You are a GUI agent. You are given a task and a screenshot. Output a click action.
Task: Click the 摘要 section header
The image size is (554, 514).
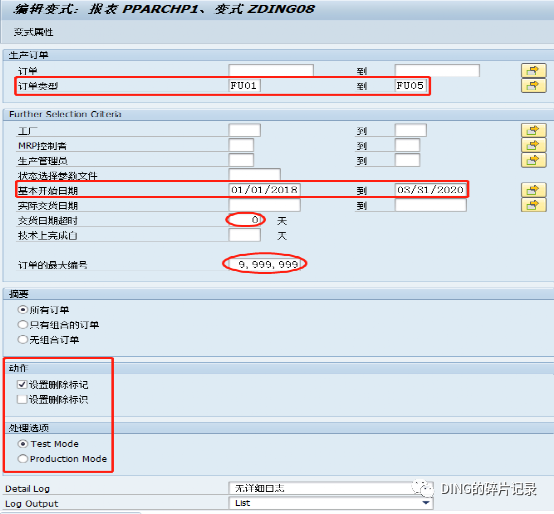pos(19,294)
